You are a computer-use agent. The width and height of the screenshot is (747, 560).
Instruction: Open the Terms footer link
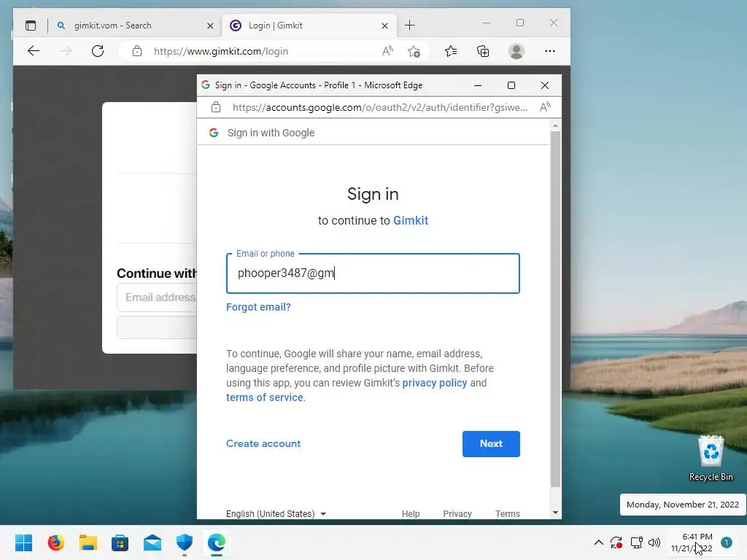coord(508,514)
